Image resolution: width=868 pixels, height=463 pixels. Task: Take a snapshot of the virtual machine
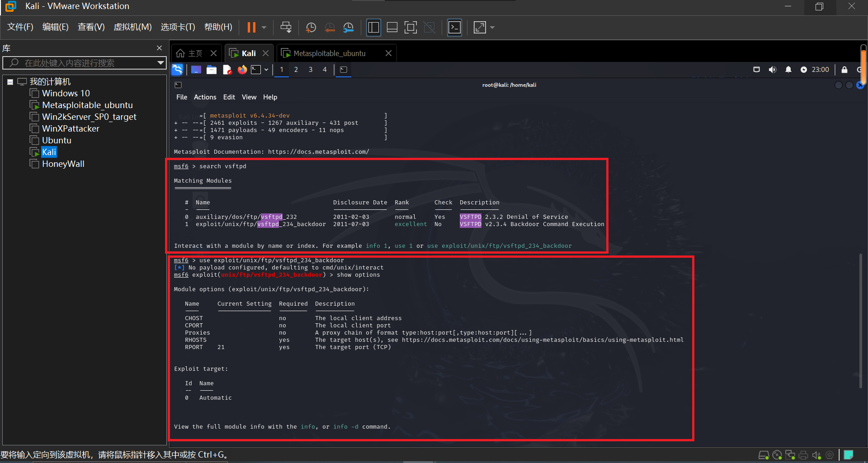[x=311, y=28]
